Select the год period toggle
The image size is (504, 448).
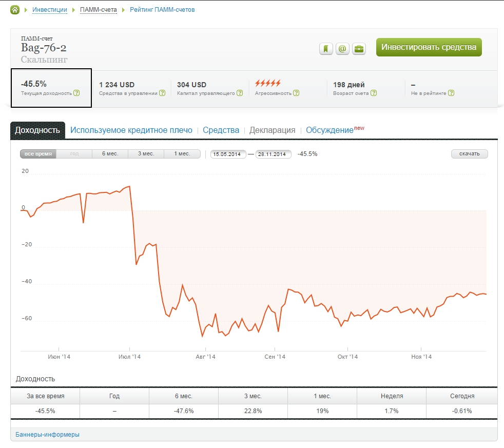click(74, 154)
